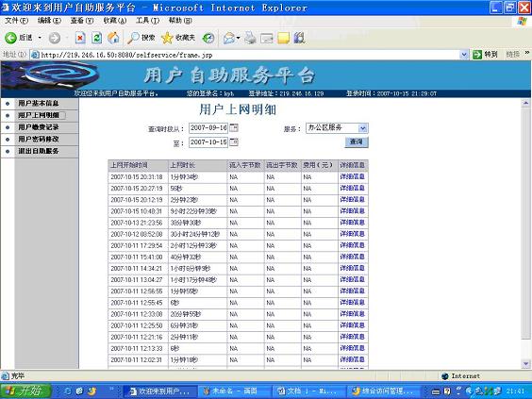Click the IE Back arrow icon
The width and height of the screenshot is (532, 399).
(x=10, y=38)
